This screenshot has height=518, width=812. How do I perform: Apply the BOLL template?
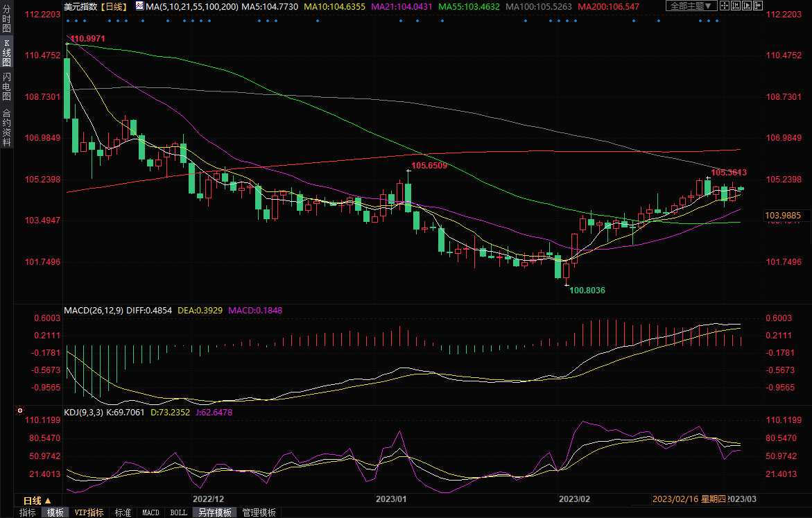coord(178,512)
